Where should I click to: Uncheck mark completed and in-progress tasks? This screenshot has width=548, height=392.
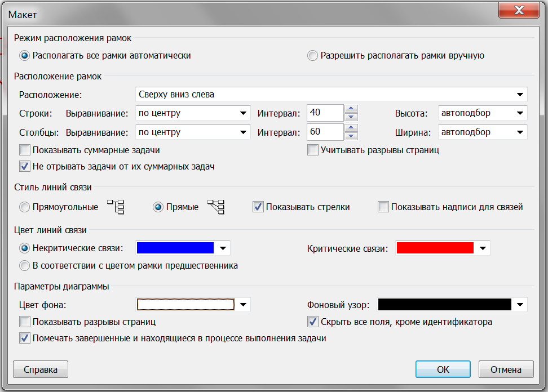[24, 338]
